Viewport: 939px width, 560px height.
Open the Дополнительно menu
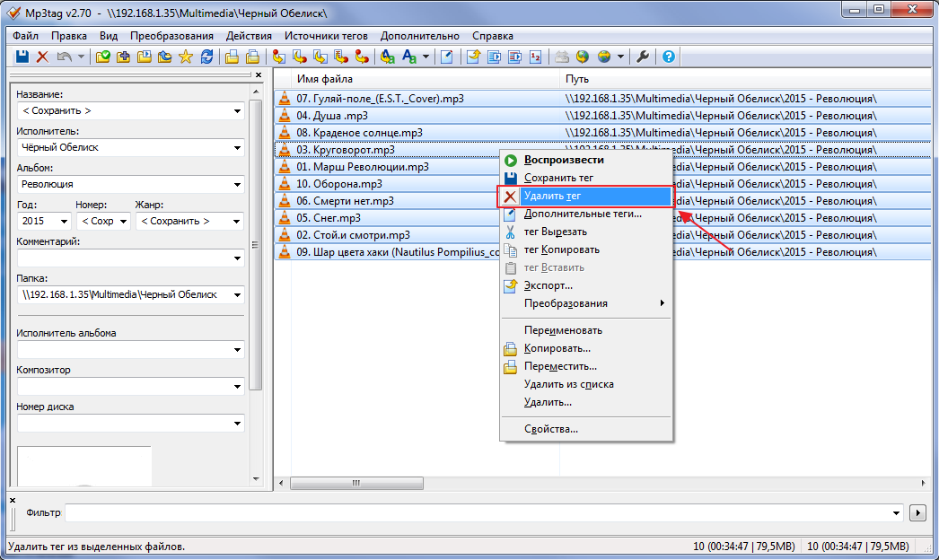[420, 36]
